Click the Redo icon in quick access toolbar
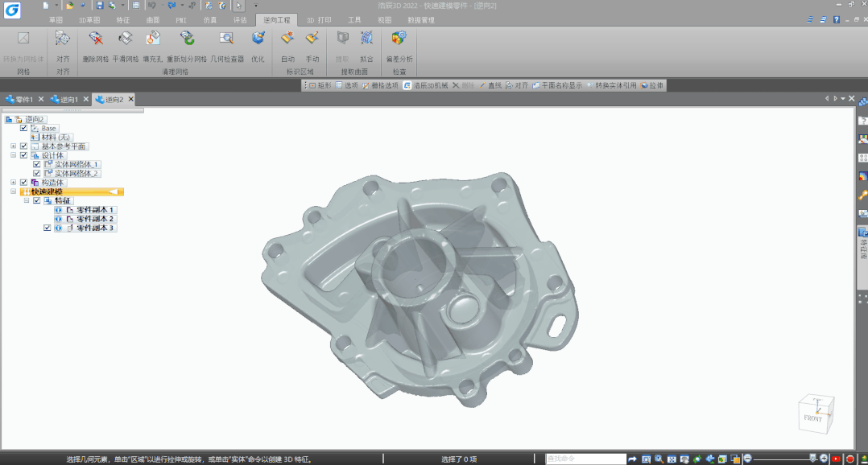 pos(172,6)
